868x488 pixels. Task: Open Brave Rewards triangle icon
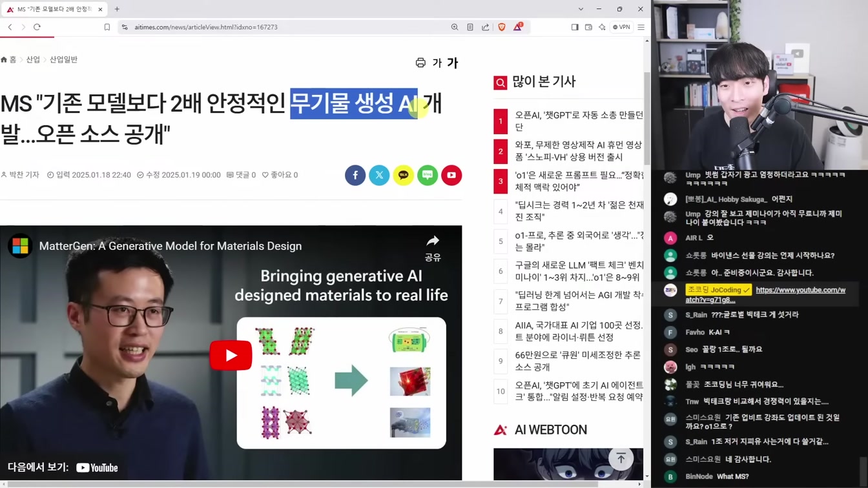(x=518, y=27)
